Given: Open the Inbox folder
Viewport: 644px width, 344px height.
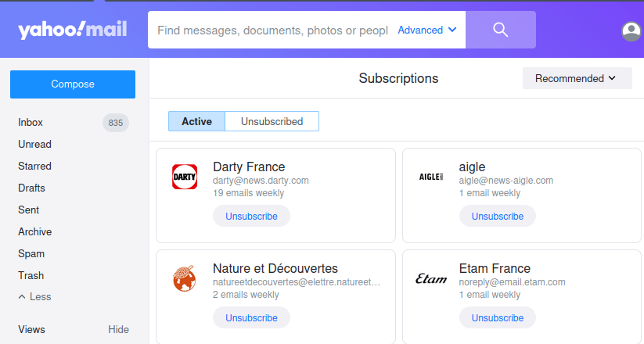Looking at the screenshot, I should pyautogui.click(x=31, y=123).
